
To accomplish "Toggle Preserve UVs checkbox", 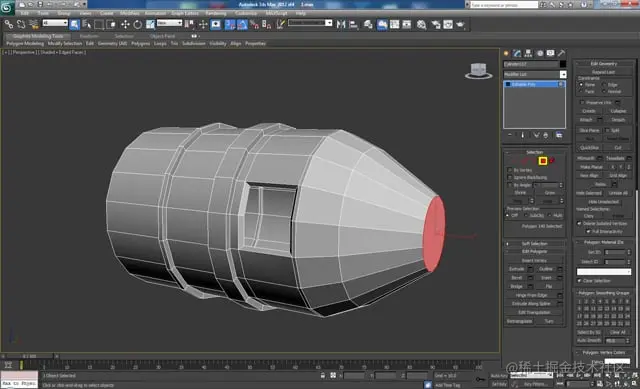I will click(x=582, y=102).
